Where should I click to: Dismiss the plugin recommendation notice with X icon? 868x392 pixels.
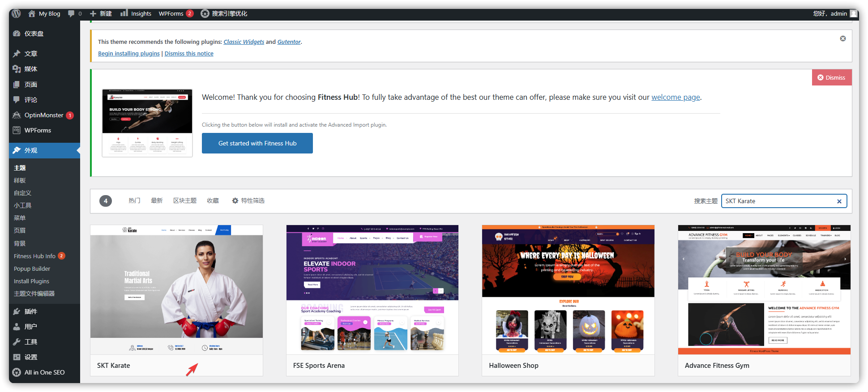click(842, 38)
